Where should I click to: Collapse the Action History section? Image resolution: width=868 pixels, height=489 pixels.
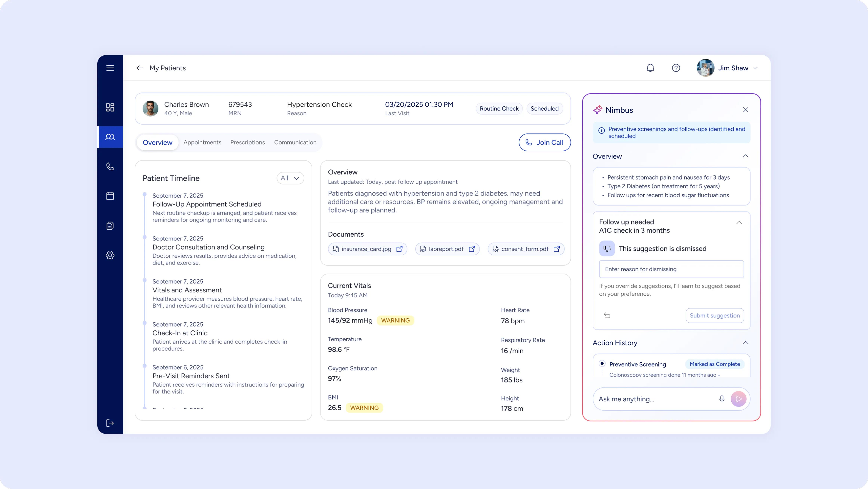click(745, 343)
